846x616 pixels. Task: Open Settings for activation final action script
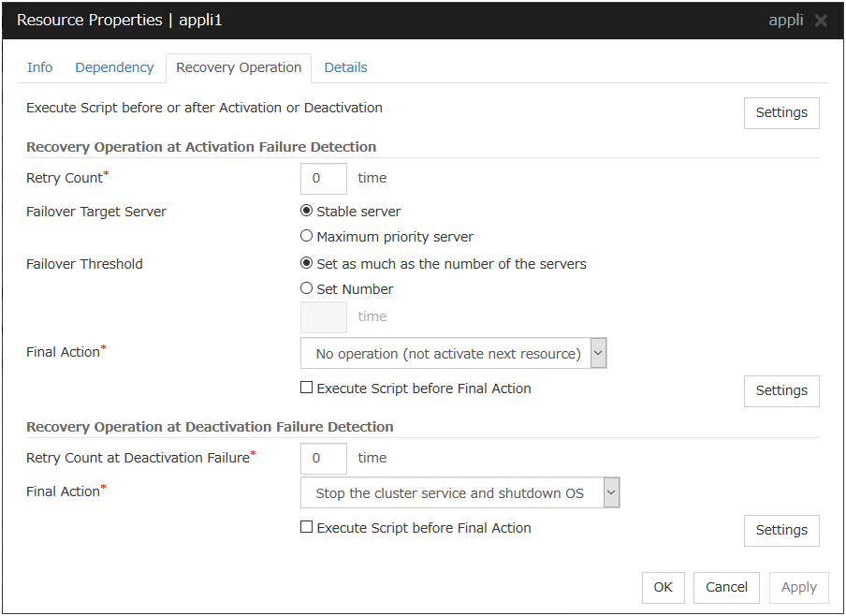[x=781, y=390]
